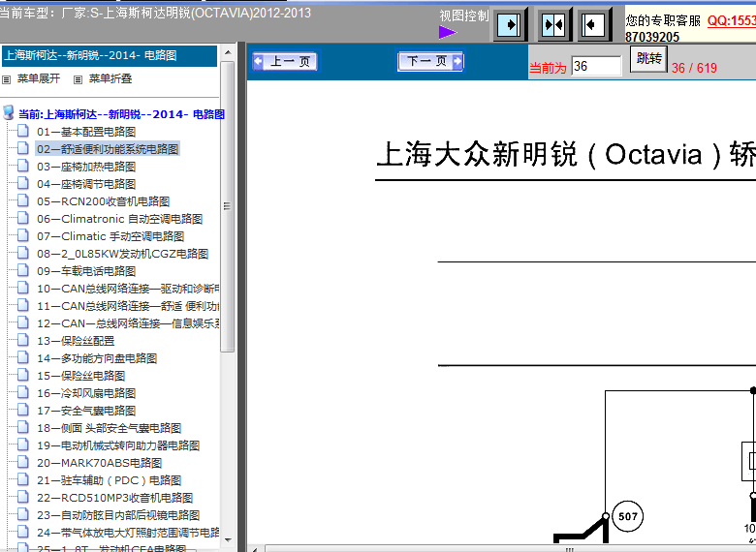The width and height of the screenshot is (756, 552).
Task: Click the page number input field showing 36
Action: coord(596,66)
